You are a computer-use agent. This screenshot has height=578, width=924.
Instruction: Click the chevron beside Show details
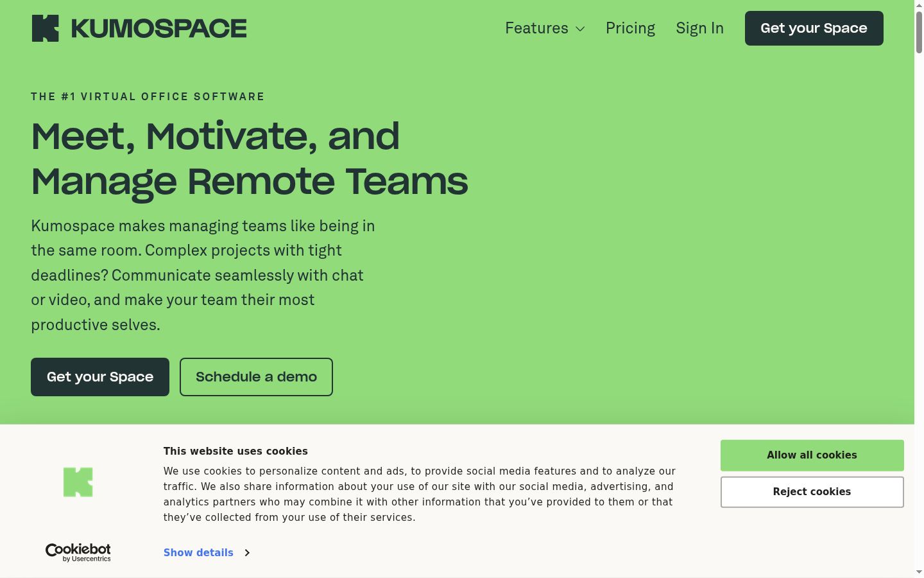pyautogui.click(x=247, y=552)
